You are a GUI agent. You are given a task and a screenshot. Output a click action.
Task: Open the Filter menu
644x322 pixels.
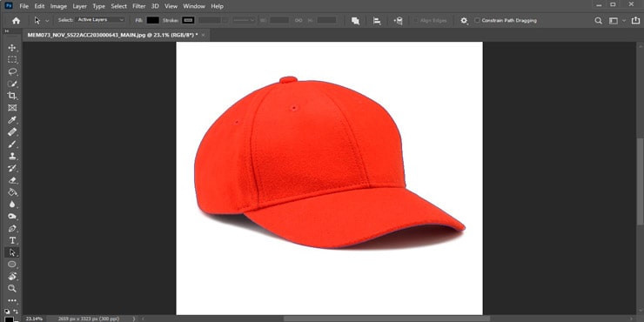pyautogui.click(x=139, y=6)
